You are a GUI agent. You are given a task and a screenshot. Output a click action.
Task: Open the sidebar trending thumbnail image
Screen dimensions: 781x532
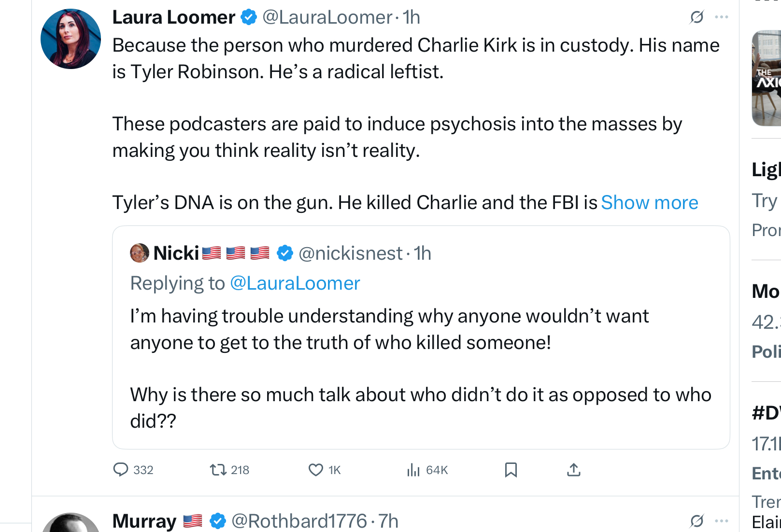767,78
